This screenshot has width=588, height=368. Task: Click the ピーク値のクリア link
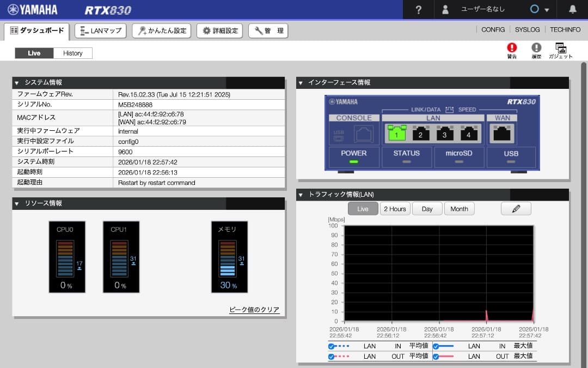[254, 310]
